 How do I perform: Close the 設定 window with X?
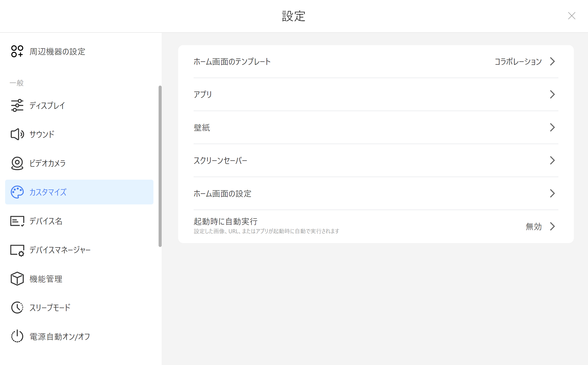coord(572,16)
